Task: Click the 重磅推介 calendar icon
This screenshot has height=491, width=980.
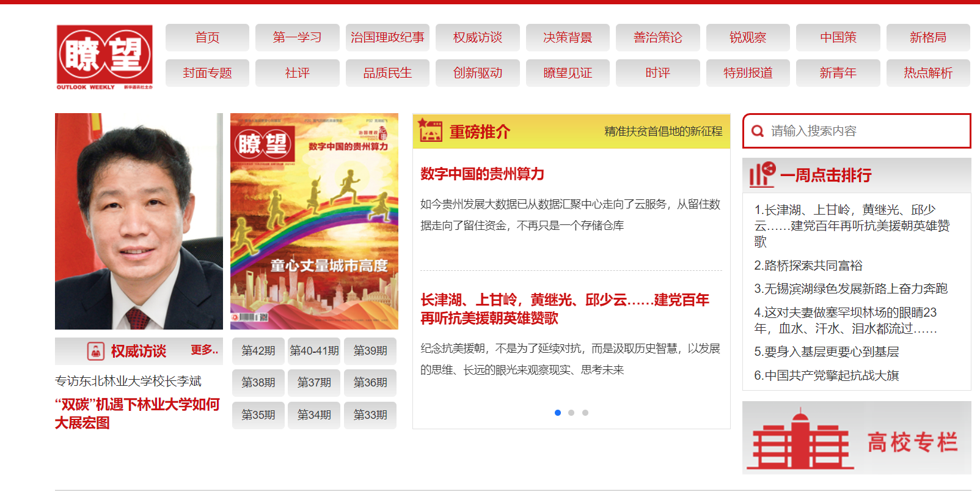Action: tap(430, 131)
